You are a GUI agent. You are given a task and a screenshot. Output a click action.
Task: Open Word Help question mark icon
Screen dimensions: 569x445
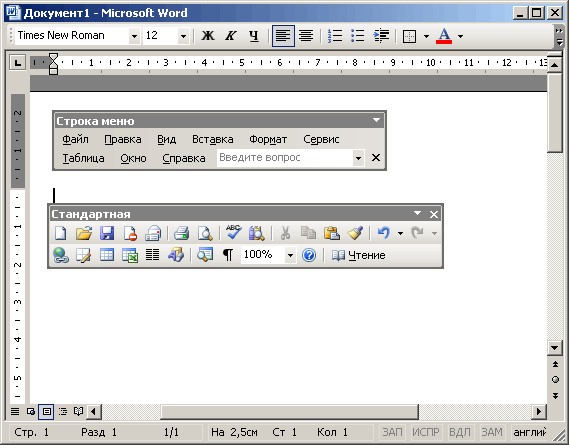coord(309,255)
